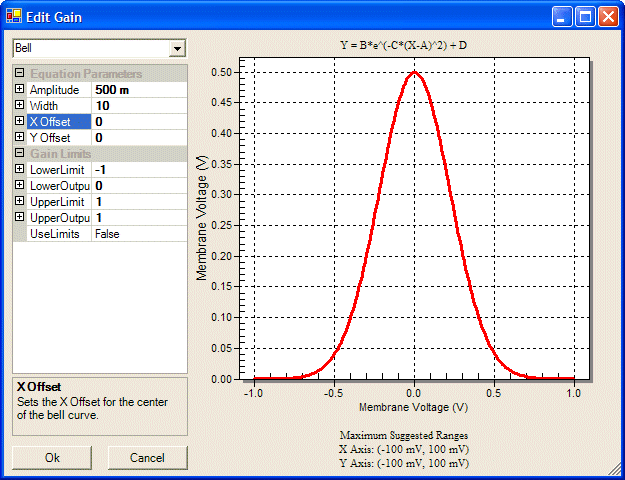Click the 1.0 x-axis tick label
This screenshot has width=625, height=480.
(574, 393)
